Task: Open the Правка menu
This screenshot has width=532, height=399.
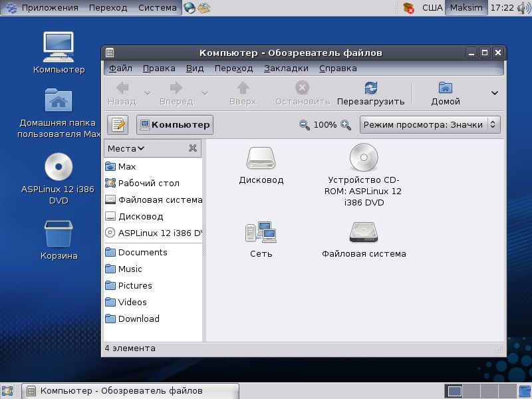Action: (159, 68)
